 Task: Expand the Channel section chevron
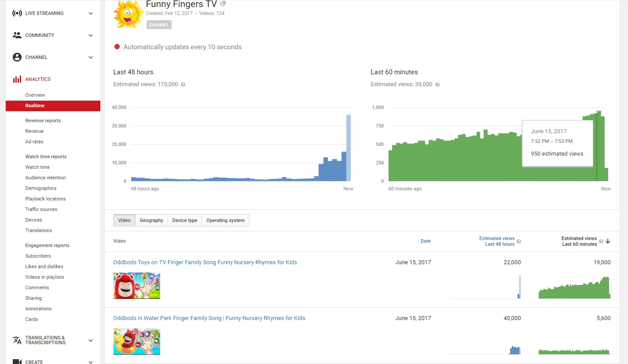tap(91, 57)
